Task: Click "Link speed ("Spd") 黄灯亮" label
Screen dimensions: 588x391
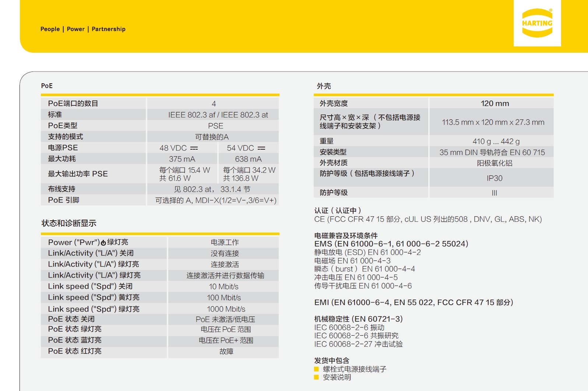Action: click(94, 297)
